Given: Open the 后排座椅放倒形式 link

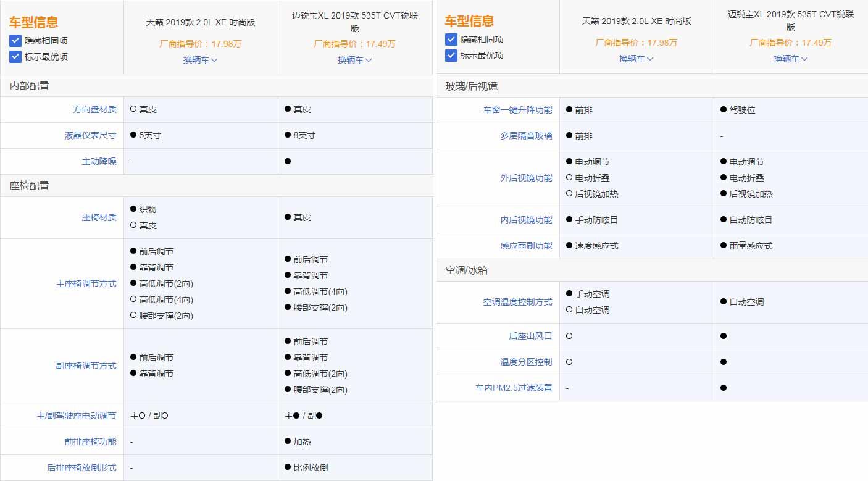Looking at the screenshot, I should [81, 467].
